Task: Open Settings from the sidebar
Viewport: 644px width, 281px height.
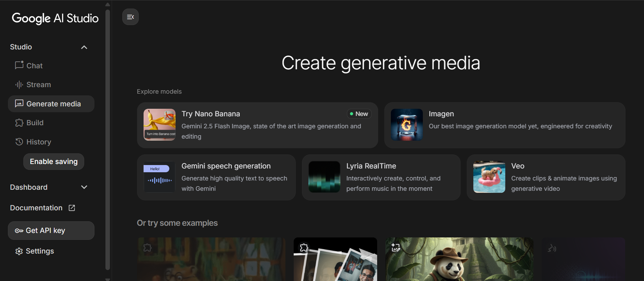Action: 51,251
